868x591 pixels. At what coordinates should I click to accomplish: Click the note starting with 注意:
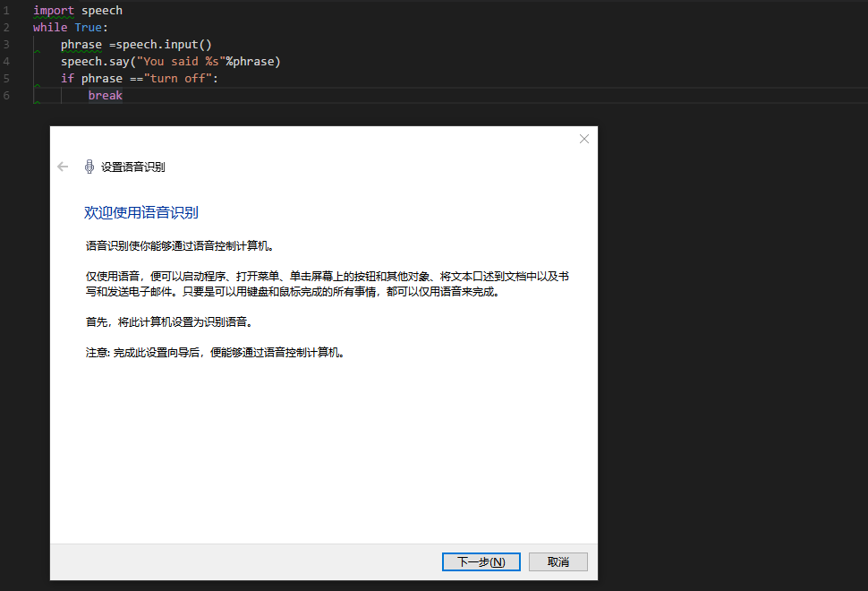click(x=216, y=353)
